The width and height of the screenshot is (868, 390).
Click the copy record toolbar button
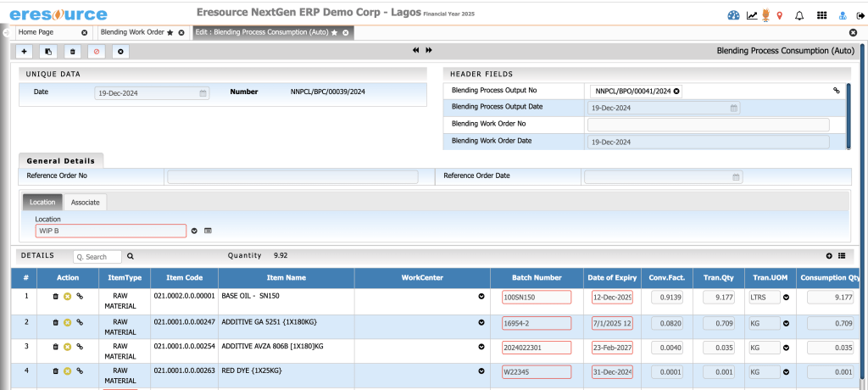tap(48, 52)
